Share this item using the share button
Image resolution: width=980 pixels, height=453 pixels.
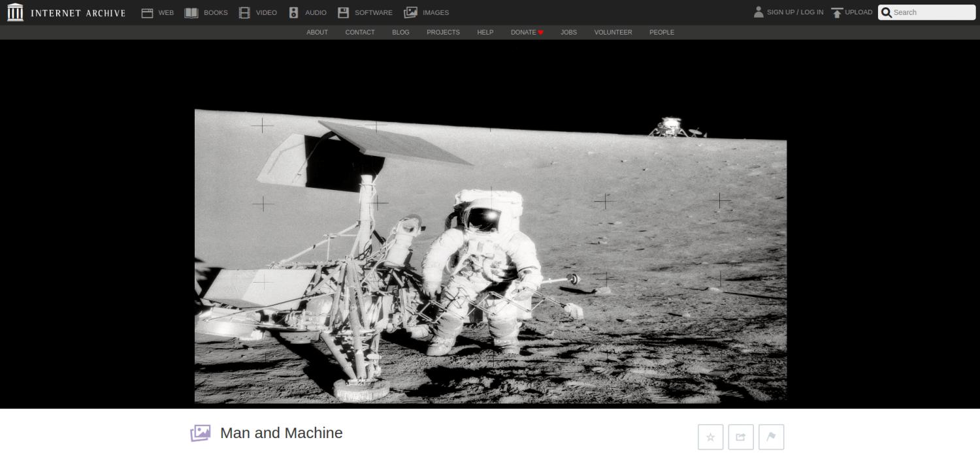[741, 437]
